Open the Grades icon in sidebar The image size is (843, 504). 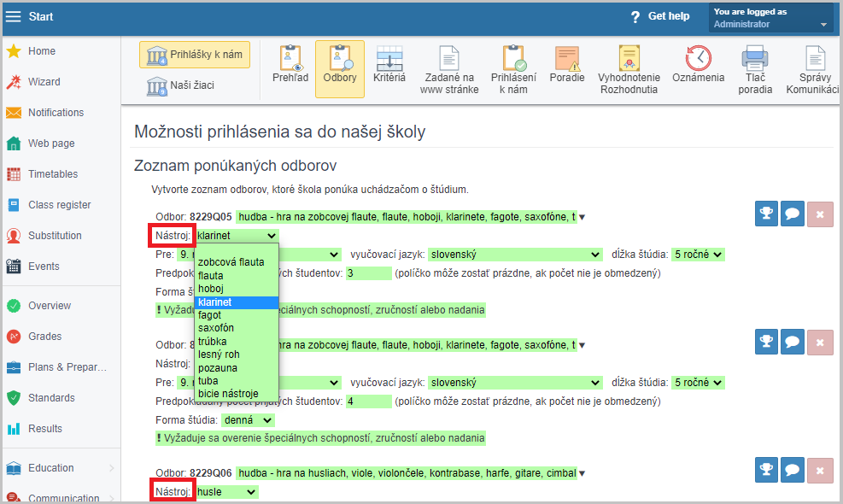(14, 337)
